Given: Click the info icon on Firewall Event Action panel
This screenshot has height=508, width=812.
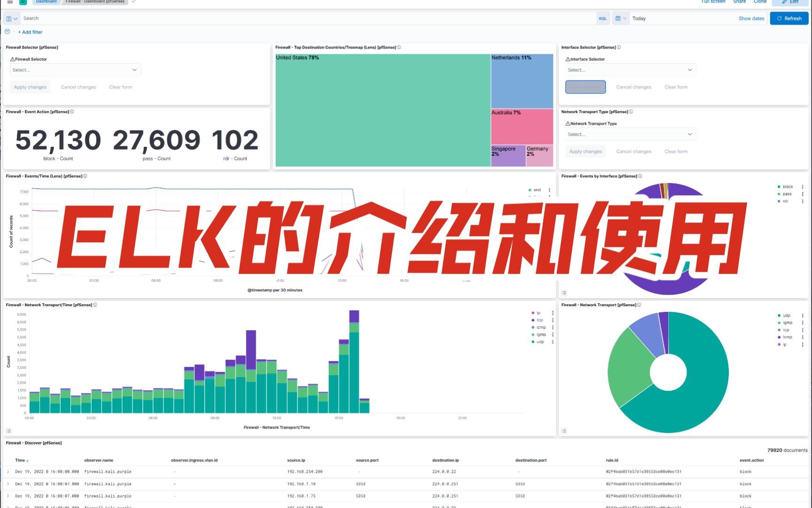Looking at the screenshot, I should click(71, 111).
